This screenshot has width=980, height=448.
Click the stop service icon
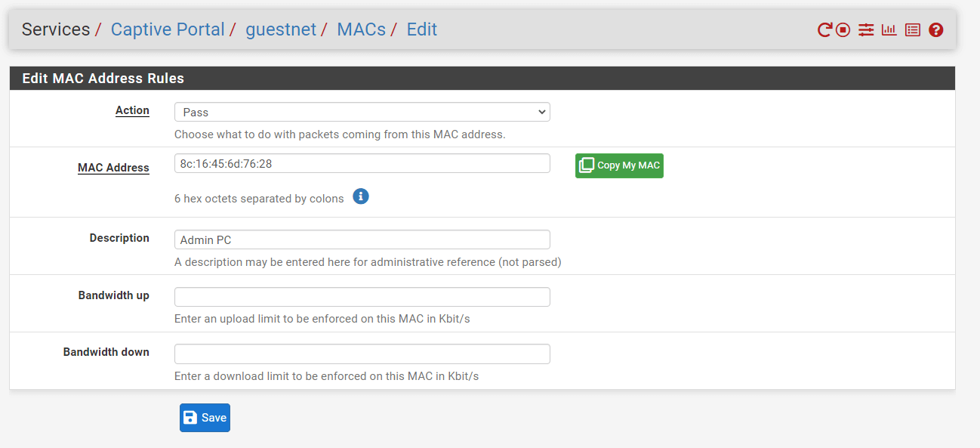tap(843, 30)
